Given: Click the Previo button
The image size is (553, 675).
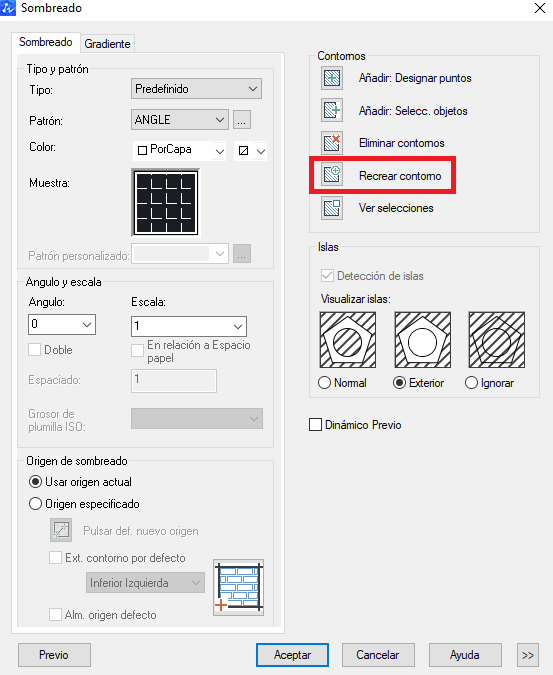Looking at the screenshot, I should (54, 655).
